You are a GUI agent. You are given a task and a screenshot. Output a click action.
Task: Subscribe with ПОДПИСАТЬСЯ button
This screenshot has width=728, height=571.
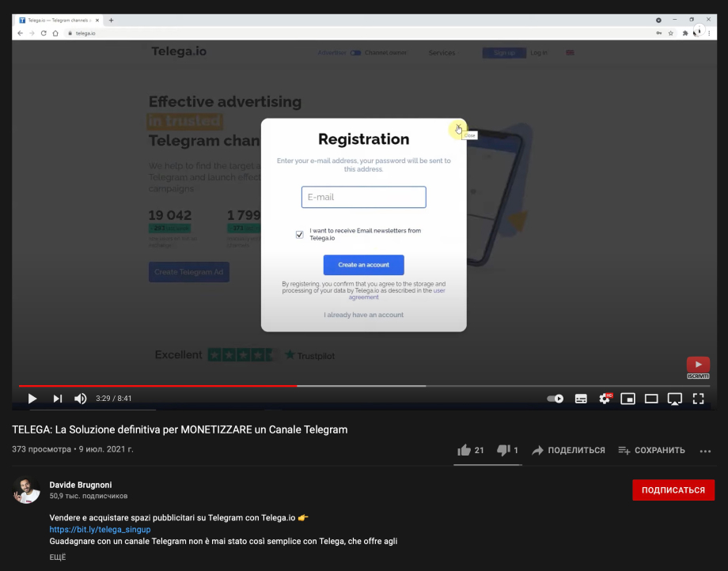pos(673,490)
